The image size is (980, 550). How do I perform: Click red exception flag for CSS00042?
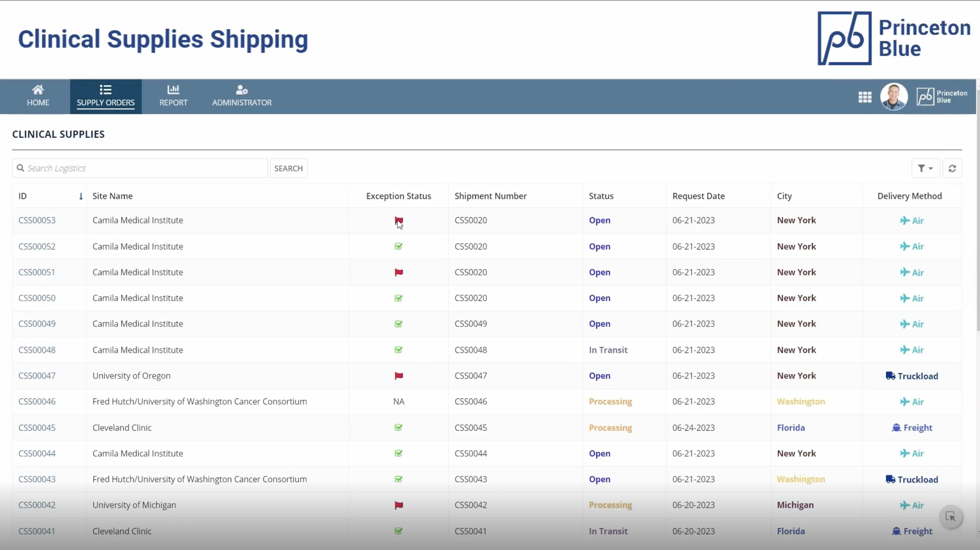tap(398, 505)
